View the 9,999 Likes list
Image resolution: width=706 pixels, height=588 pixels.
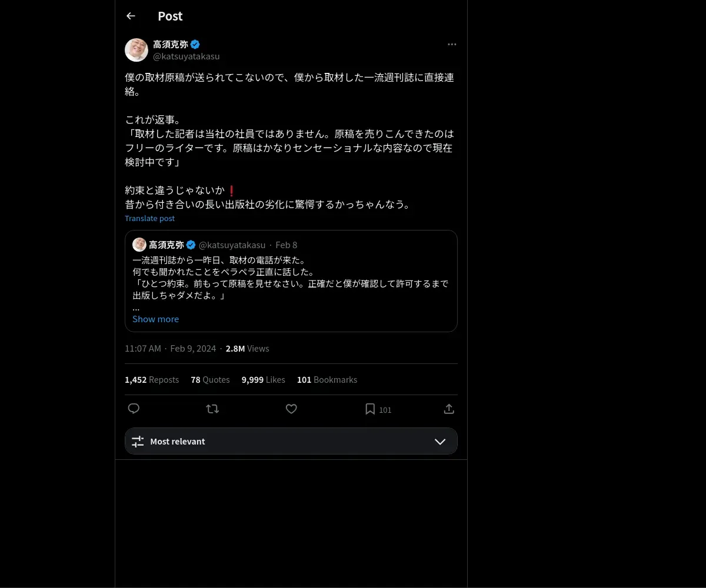[x=263, y=380]
